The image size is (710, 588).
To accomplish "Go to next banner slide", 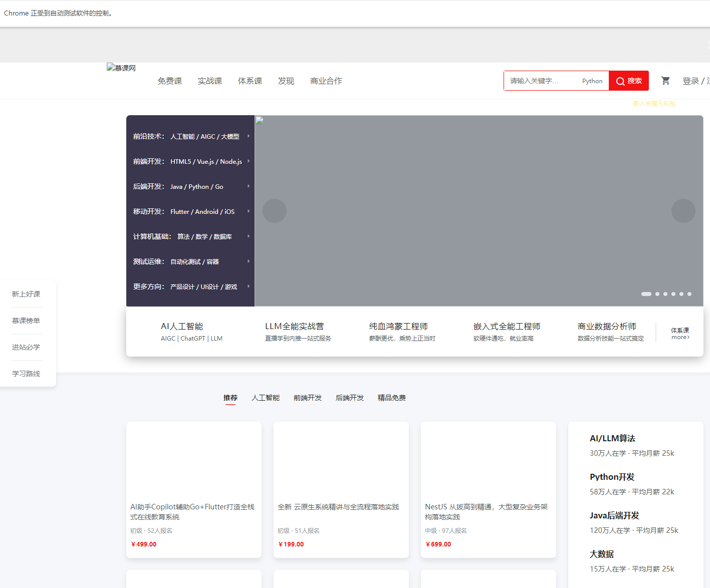I will tap(683, 211).
